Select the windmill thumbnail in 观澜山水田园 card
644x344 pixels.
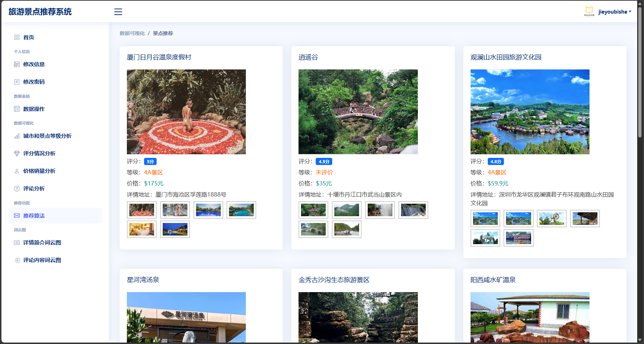(x=552, y=219)
